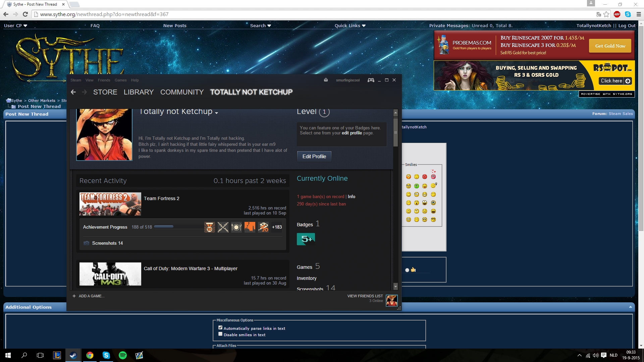Click the translate page icon in address bar
The image size is (644, 362).
[599, 14]
